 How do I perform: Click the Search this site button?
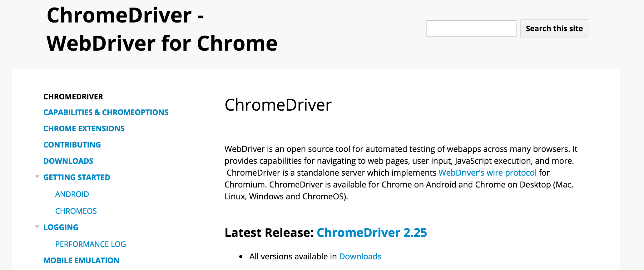tap(554, 28)
